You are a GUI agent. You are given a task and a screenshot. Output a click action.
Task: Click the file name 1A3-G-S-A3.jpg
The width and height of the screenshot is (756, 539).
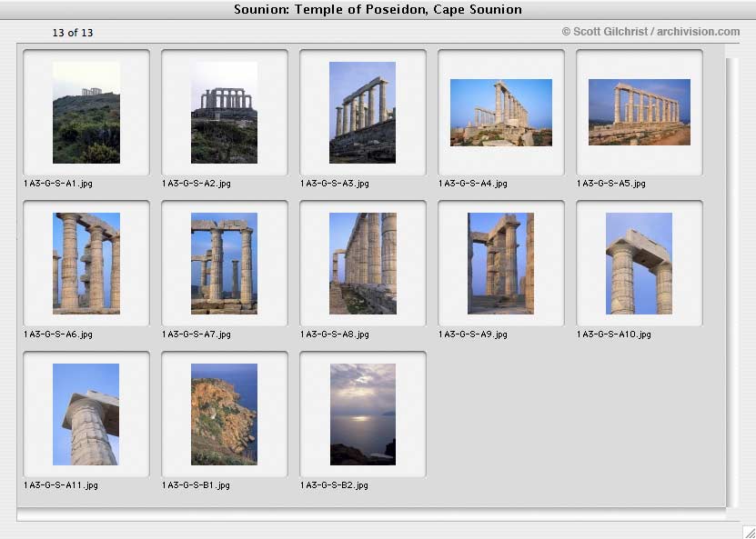tap(335, 184)
